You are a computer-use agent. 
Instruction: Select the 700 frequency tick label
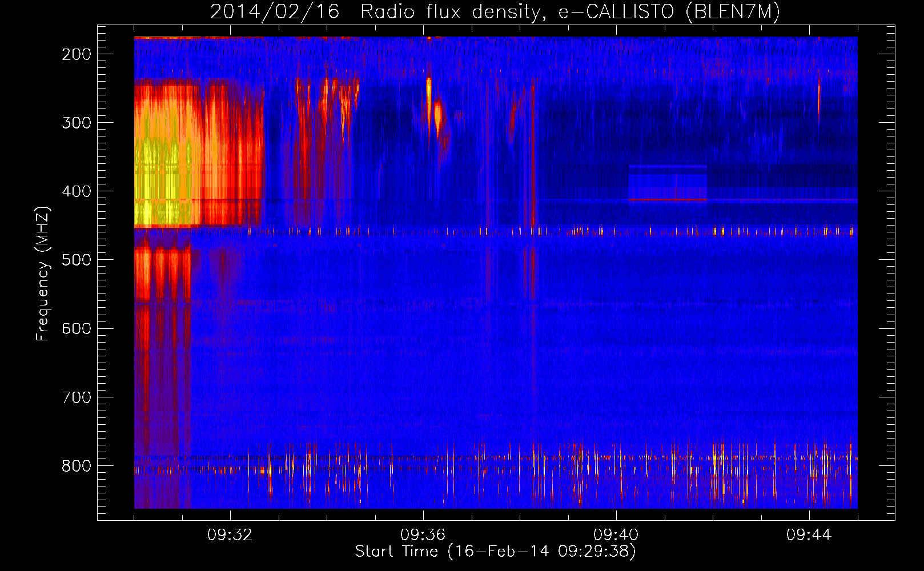[77, 397]
